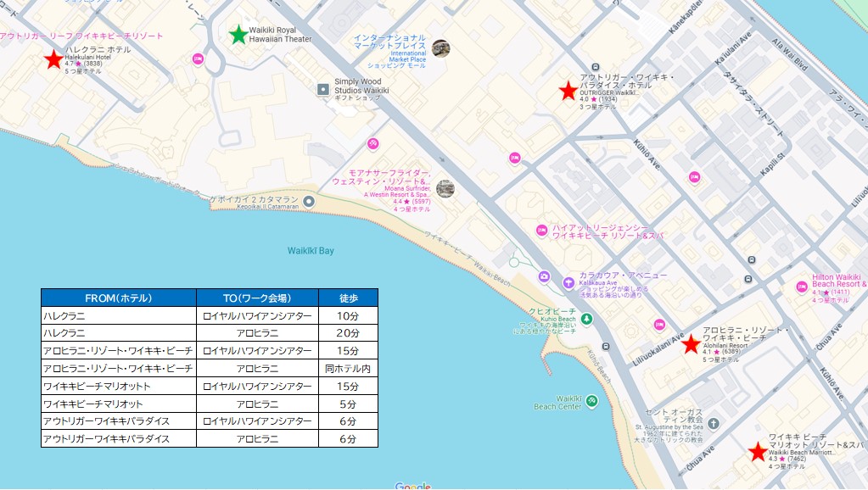868x490 pixels.
Task: Click the アウトリガー リーフ ワイキキビーチリゾート label
Action: (x=81, y=36)
